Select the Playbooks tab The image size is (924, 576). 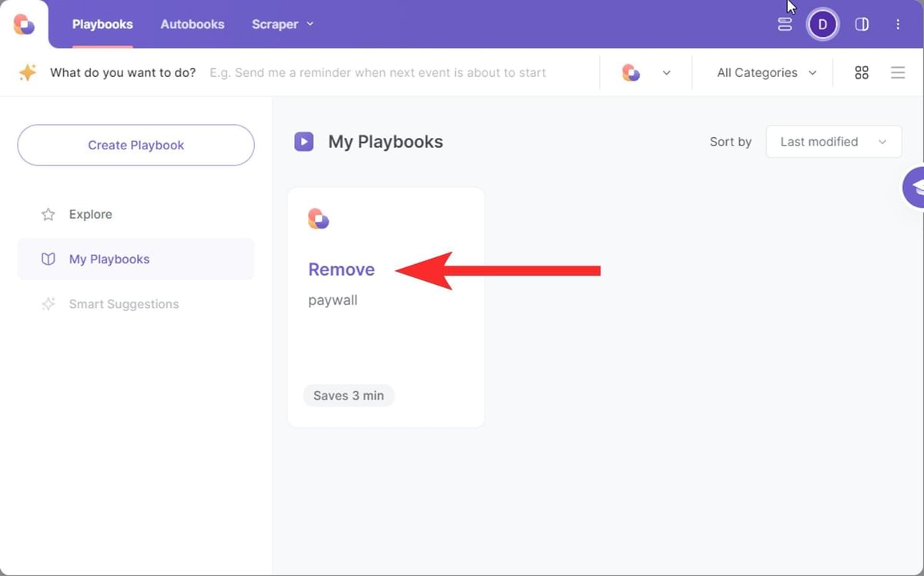tap(102, 24)
